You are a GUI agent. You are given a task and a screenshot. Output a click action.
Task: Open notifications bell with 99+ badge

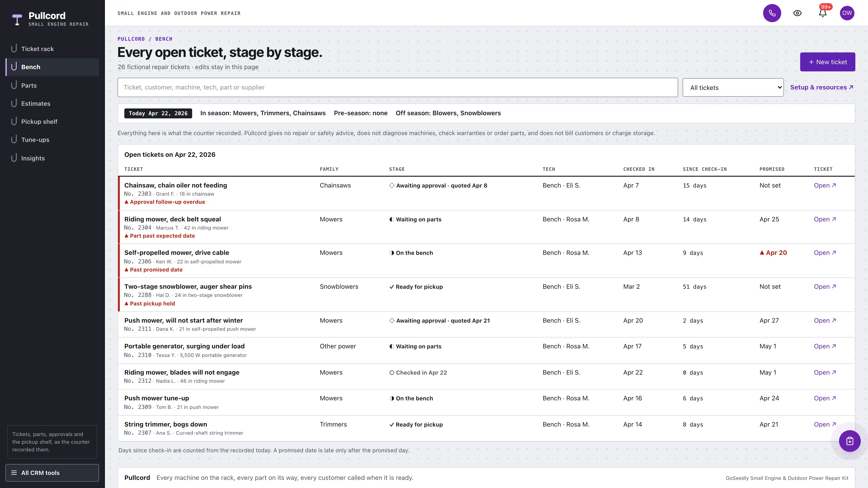tap(823, 13)
